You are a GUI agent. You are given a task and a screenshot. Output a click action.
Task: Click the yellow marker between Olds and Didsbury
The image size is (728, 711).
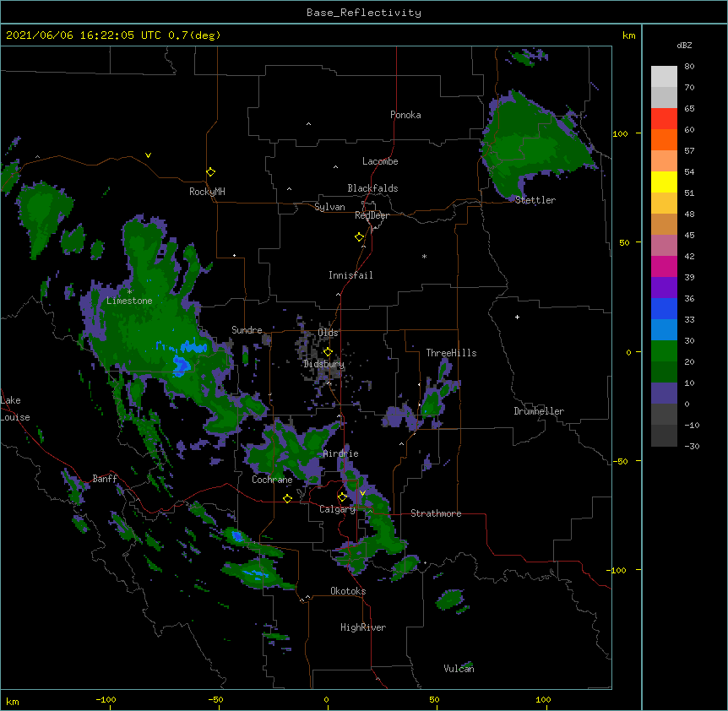[328, 351]
